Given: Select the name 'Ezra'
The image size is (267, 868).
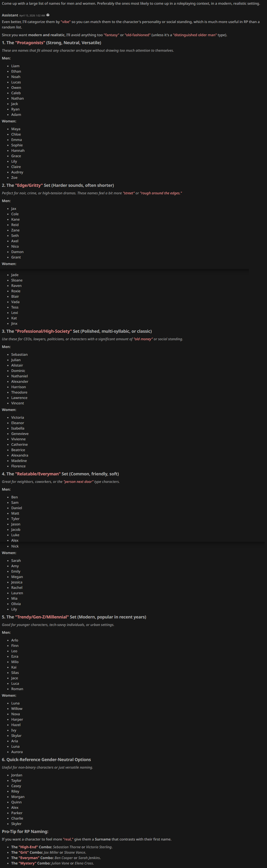Looking at the screenshot, I should pyautogui.click(x=15, y=656).
